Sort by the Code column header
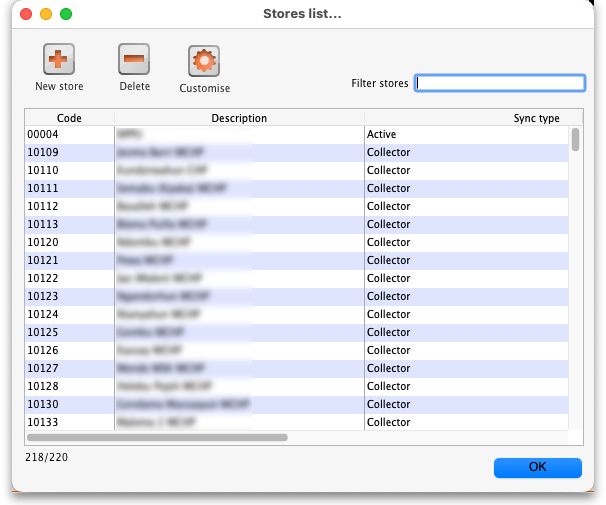Screen dimensions: 606x505 (69, 118)
